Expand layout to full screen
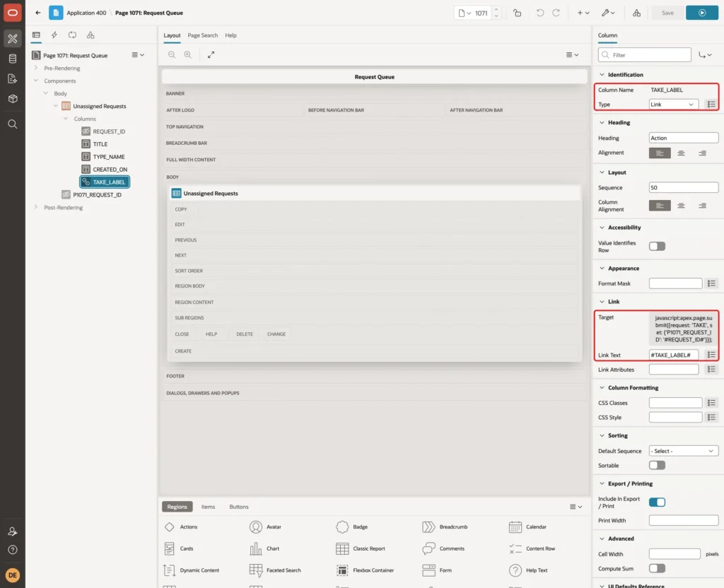724x588 pixels. (x=211, y=54)
